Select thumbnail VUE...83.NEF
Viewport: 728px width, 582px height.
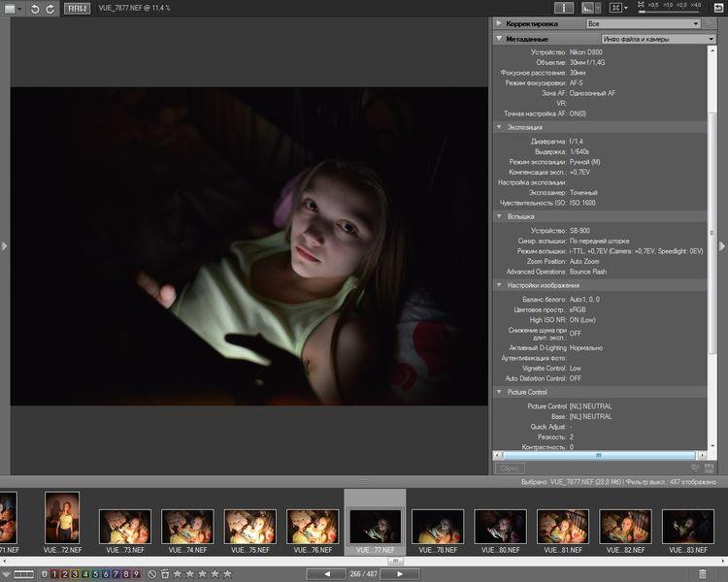pyautogui.click(x=687, y=527)
